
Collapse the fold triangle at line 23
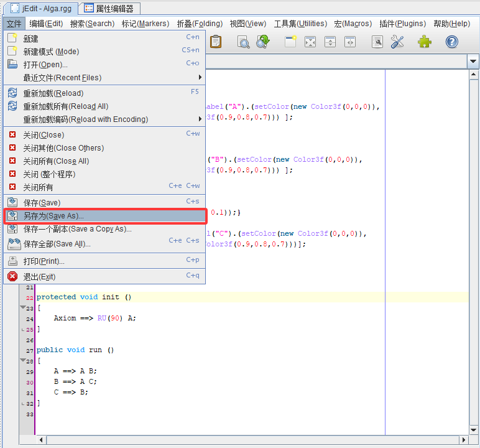(x=22, y=307)
